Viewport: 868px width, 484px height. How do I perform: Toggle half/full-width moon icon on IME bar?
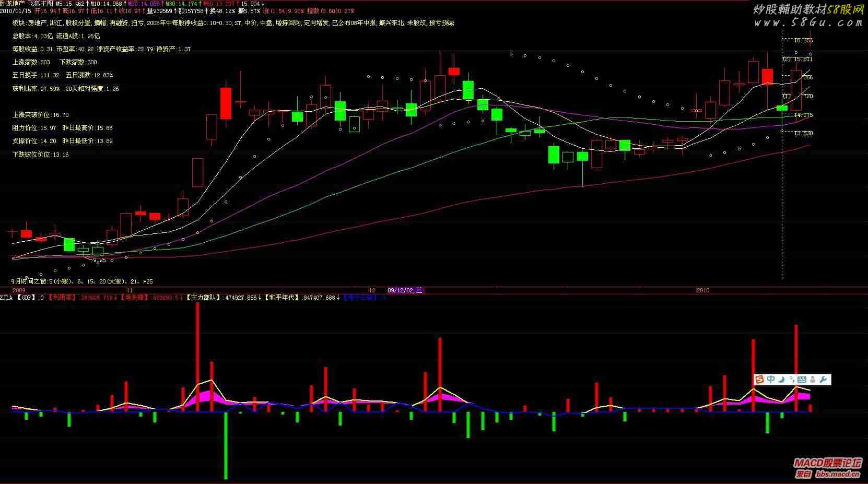783,380
